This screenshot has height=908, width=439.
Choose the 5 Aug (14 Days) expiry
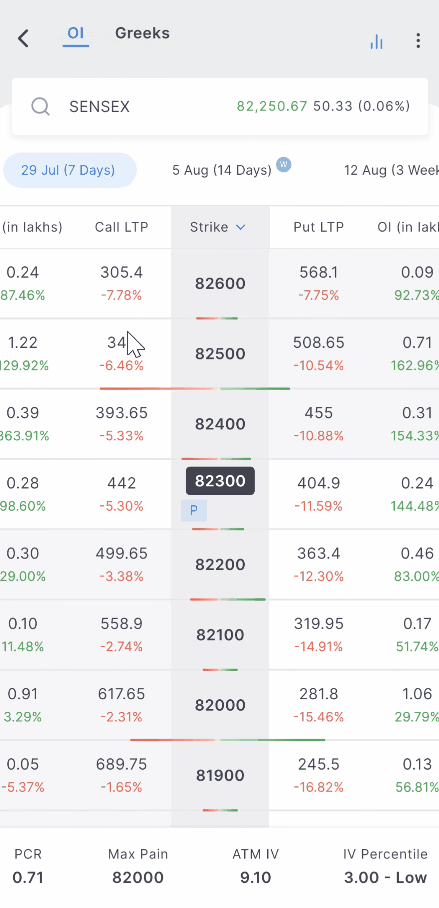pos(222,170)
